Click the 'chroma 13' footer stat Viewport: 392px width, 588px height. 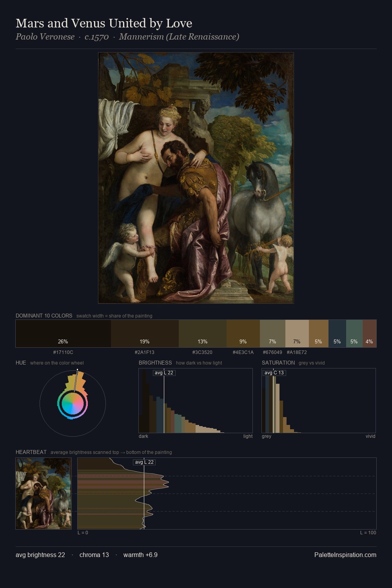94,555
